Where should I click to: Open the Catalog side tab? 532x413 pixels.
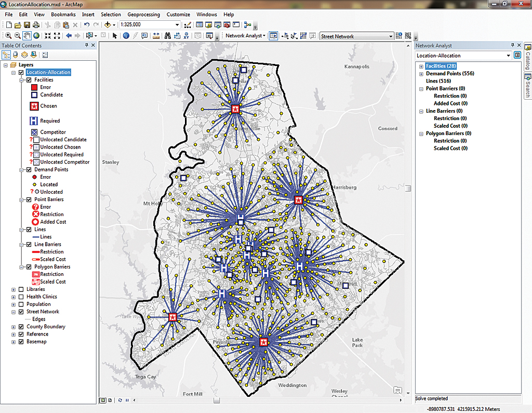click(527, 59)
